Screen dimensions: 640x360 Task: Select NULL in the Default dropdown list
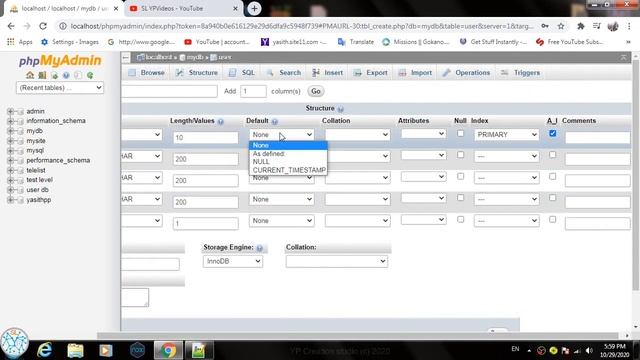(288, 162)
